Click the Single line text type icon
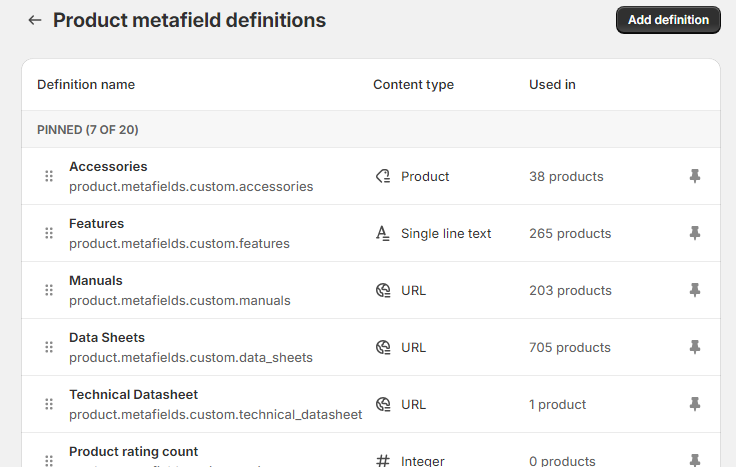Viewport: 736px width, 467px height. pyautogui.click(x=382, y=233)
